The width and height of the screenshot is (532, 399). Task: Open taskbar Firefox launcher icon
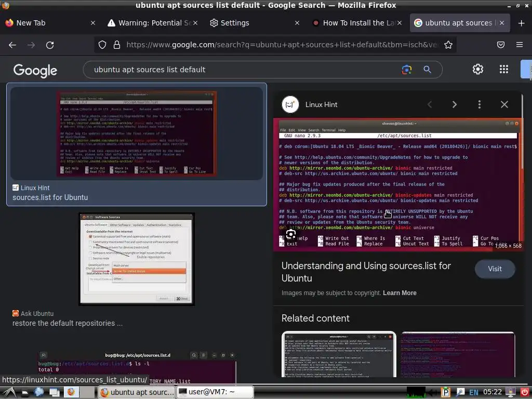click(x=71, y=392)
